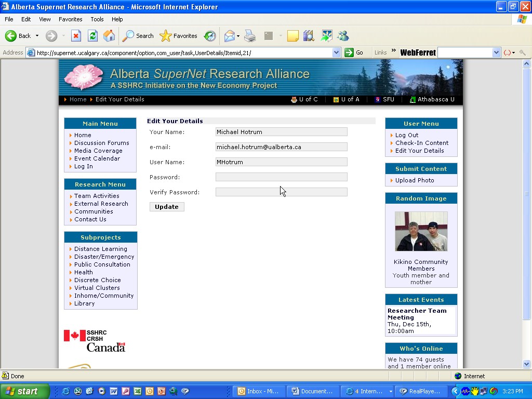Open the Address bar dropdown list
The image size is (532, 399).
pyautogui.click(x=336, y=52)
